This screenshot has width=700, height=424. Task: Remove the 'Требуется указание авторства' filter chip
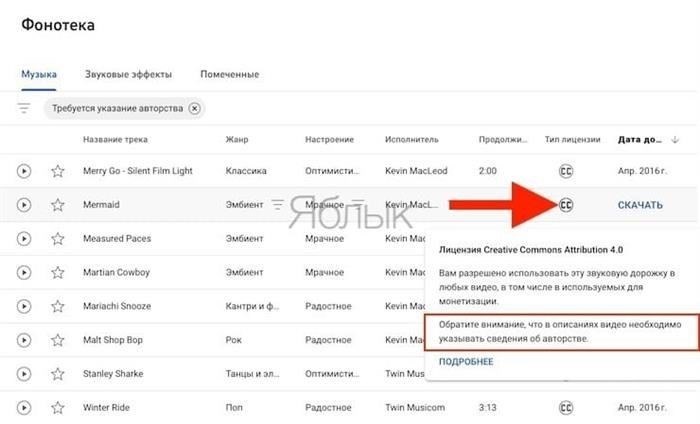coord(194,108)
